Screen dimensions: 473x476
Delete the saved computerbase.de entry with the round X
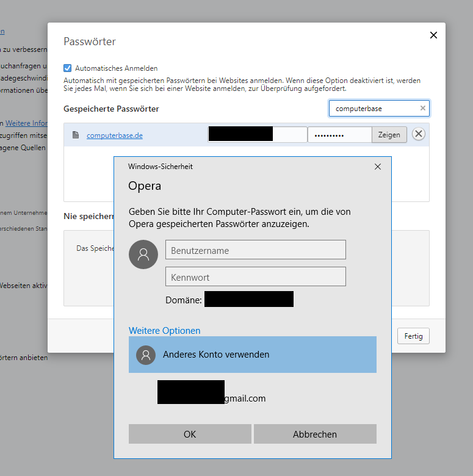pos(418,134)
